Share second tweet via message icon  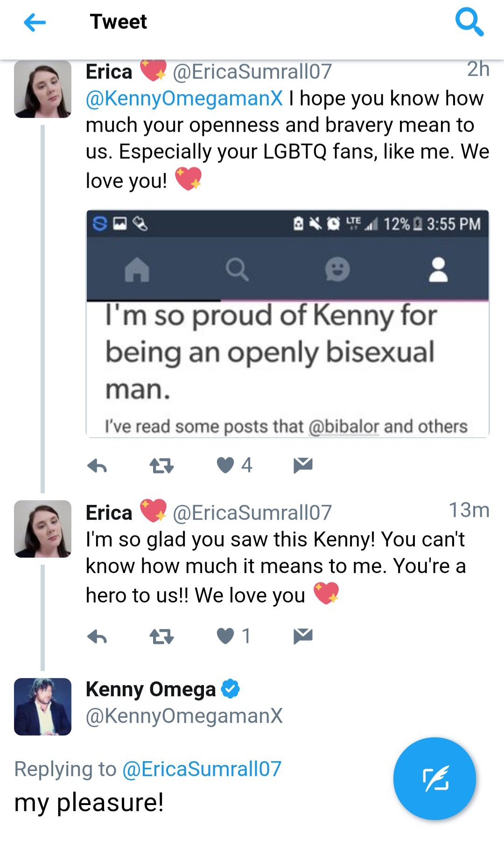[x=303, y=636]
